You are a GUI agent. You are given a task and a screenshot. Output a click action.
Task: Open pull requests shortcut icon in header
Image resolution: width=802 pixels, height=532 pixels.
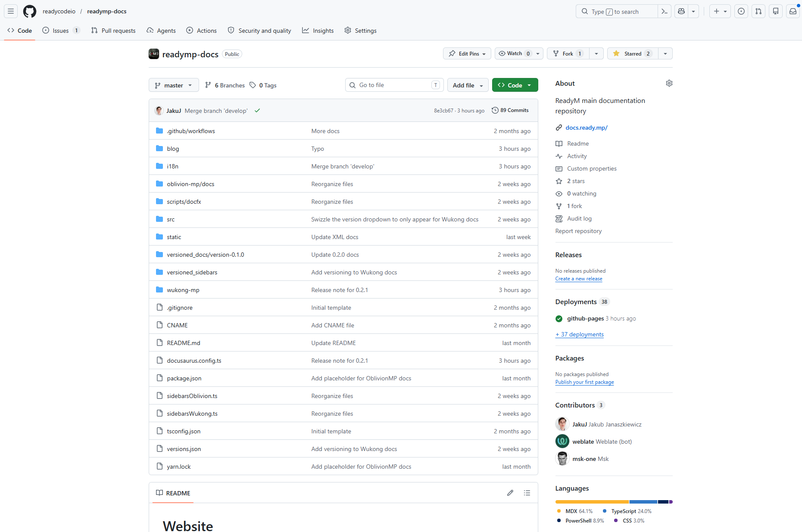point(758,12)
